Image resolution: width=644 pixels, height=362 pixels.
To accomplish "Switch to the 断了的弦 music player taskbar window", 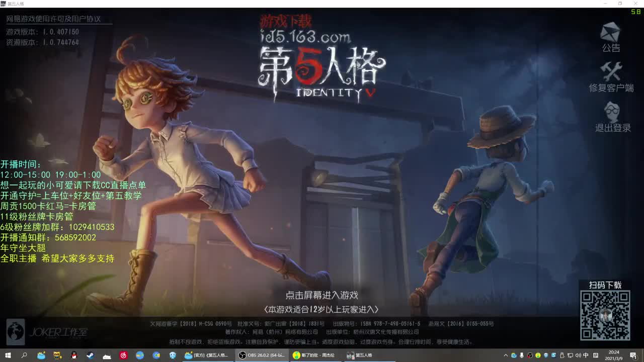I will pyautogui.click(x=315, y=355).
